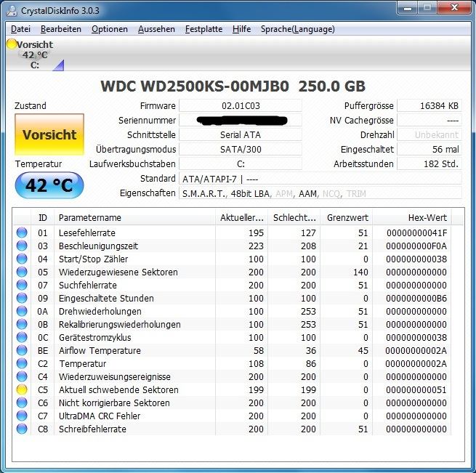
Task: Click the Hex-Wert column header
Action: click(x=411, y=217)
